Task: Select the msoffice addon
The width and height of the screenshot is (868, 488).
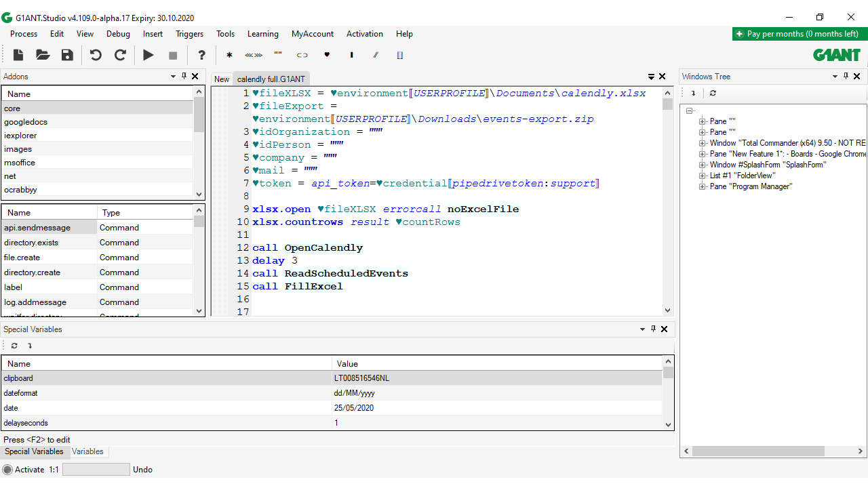Action: click(x=98, y=163)
